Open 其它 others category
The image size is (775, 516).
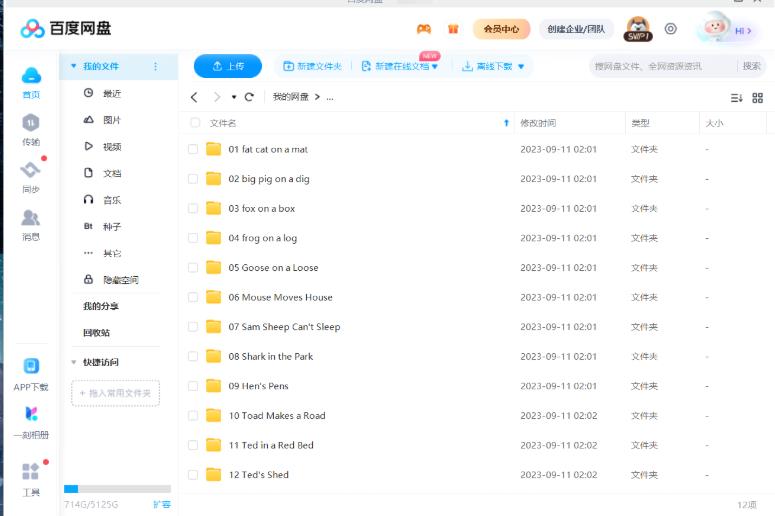[x=102, y=253]
